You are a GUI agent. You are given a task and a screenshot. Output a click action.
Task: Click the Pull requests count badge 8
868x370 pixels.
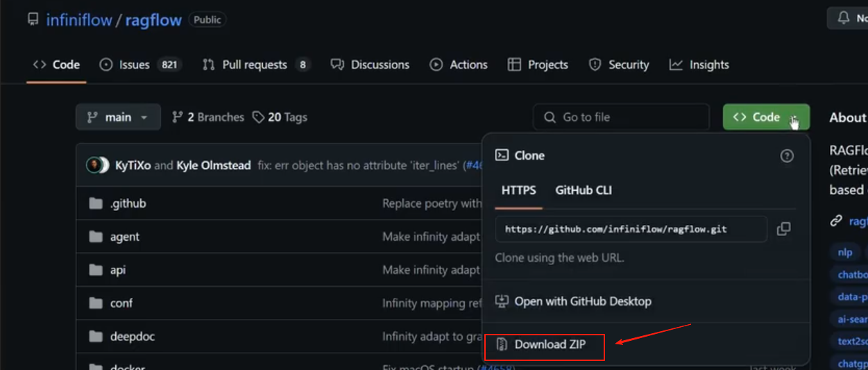pos(302,65)
